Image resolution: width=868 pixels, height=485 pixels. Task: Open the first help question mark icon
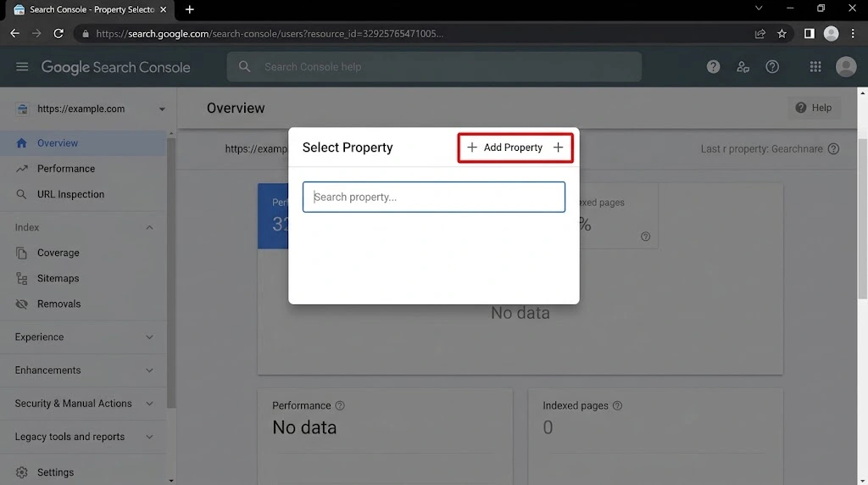(x=713, y=66)
